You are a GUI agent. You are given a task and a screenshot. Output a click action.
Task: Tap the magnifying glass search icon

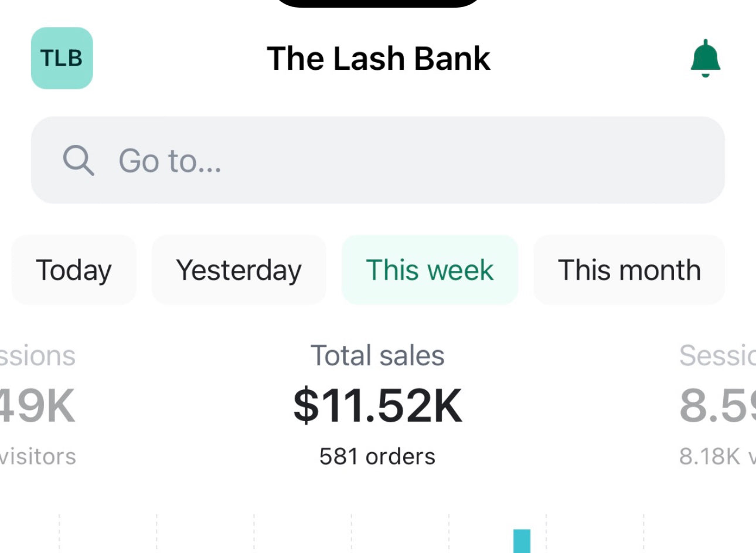pos(79,160)
